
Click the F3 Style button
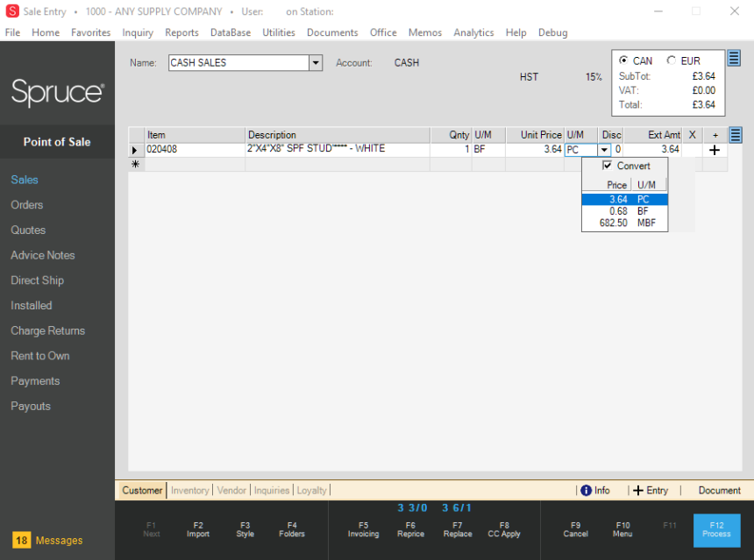(x=245, y=529)
